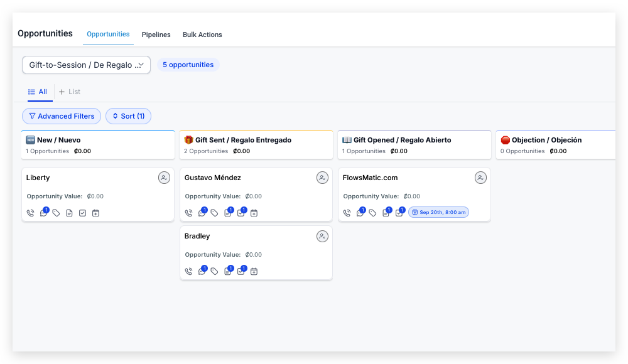Click the tasks checkmark icon on Liberty card
This screenshot has width=628, height=364.
(83, 213)
